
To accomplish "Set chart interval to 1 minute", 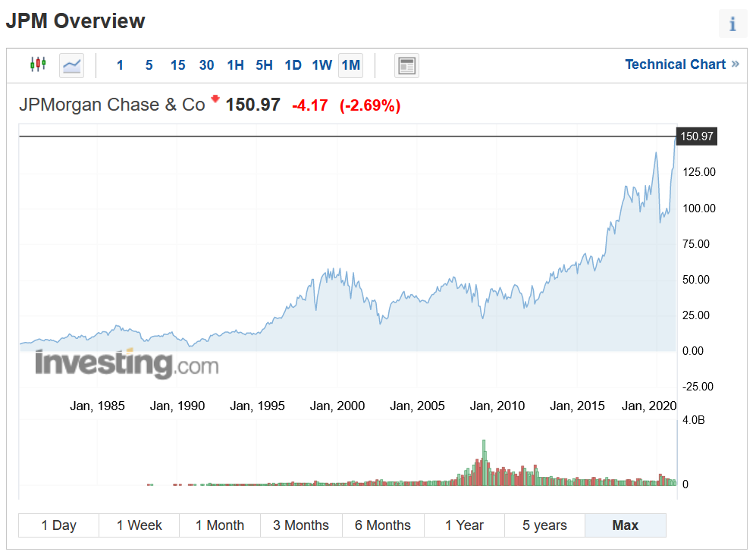I will [120, 65].
